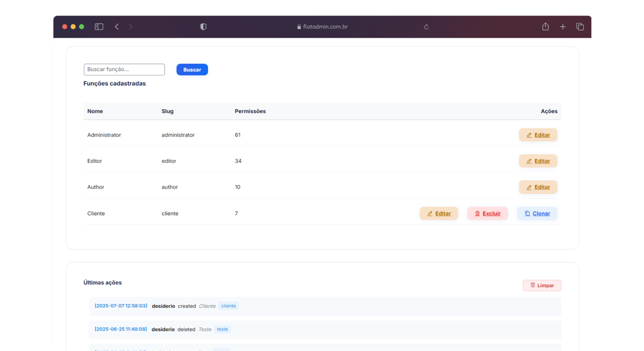
Task: Click the italic Teste in the log
Action: pos(205,330)
